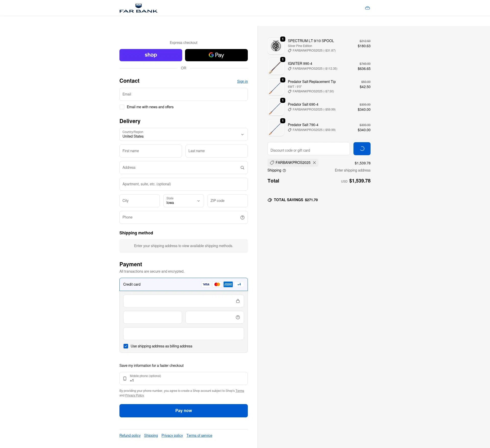Open the Terms of service link
Screen dimensions: 490x448
coord(199,435)
